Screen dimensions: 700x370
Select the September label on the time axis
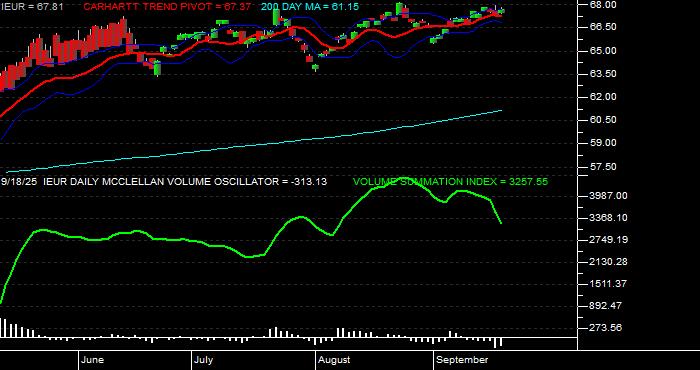(x=462, y=360)
